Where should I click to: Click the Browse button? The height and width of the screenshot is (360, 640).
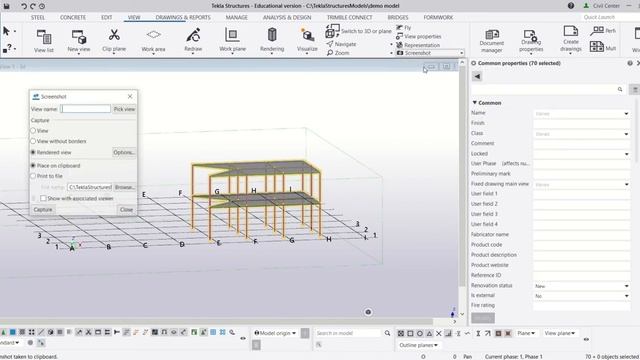[124, 187]
